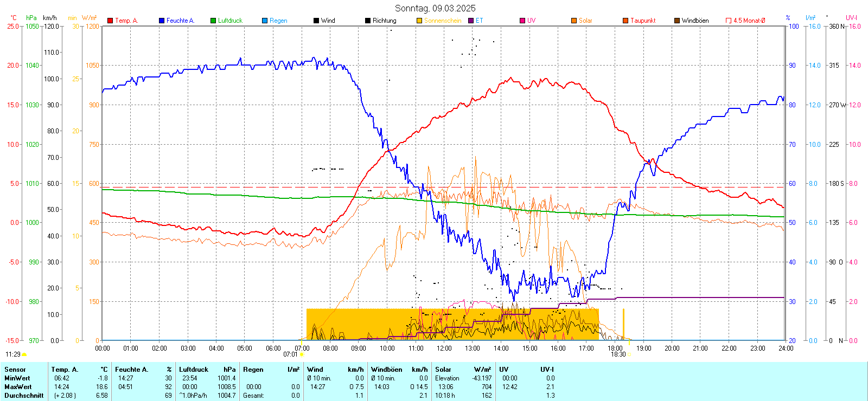
Task: Click the Richtung legend label
Action: [x=384, y=21]
